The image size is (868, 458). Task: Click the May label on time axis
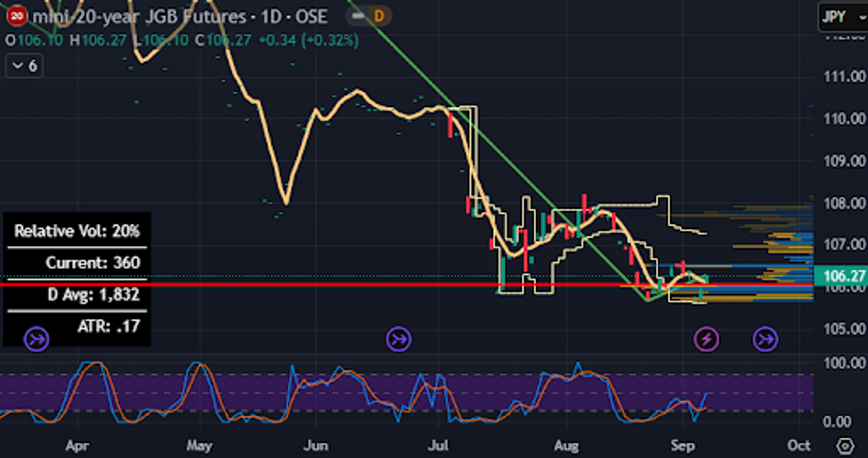tap(200, 445)
